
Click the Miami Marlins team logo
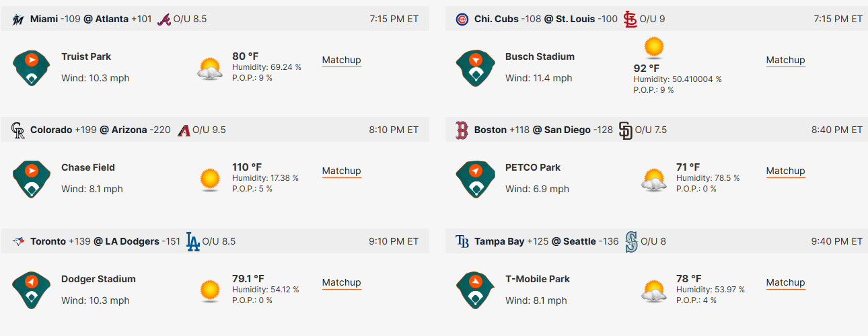pyautogui.click(x=18, y=19)
